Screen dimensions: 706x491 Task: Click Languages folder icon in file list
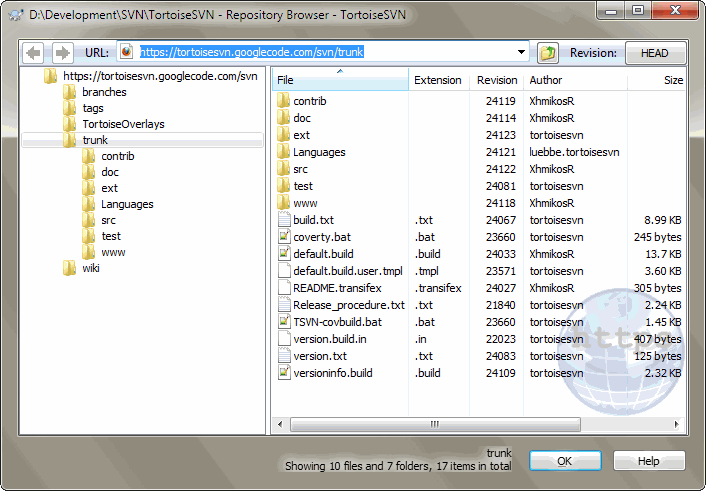pos(283,152)
